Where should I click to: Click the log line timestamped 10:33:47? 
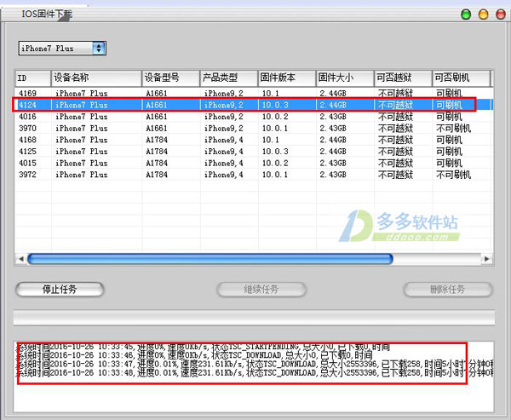[255, 364]
